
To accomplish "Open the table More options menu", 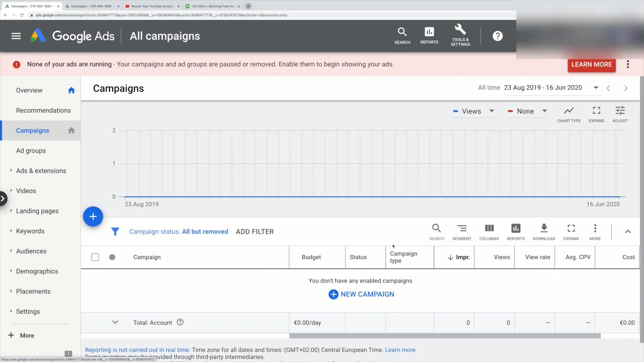I will click(x=595, y=232).
